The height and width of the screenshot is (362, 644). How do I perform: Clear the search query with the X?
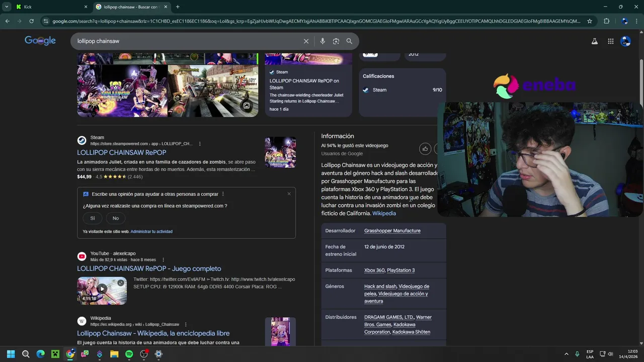306,41
